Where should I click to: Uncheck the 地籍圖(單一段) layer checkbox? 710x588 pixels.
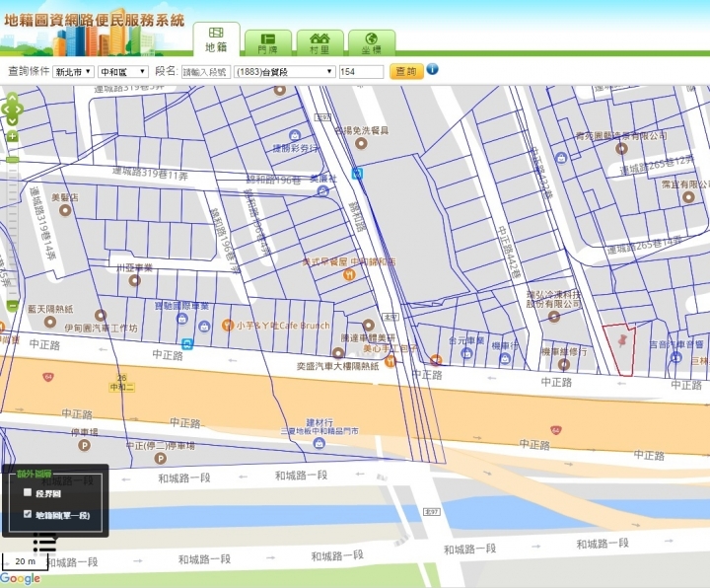click(28, 514)
